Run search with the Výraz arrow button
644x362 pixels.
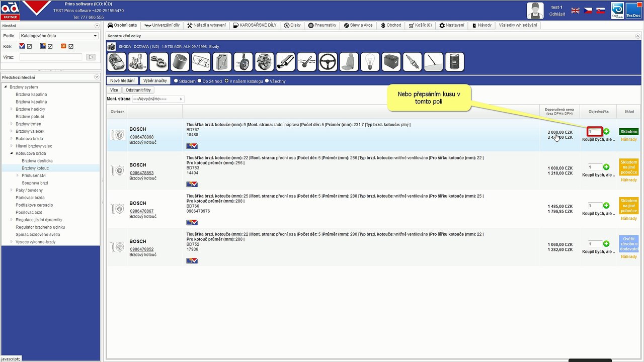(x=91, y=57)
